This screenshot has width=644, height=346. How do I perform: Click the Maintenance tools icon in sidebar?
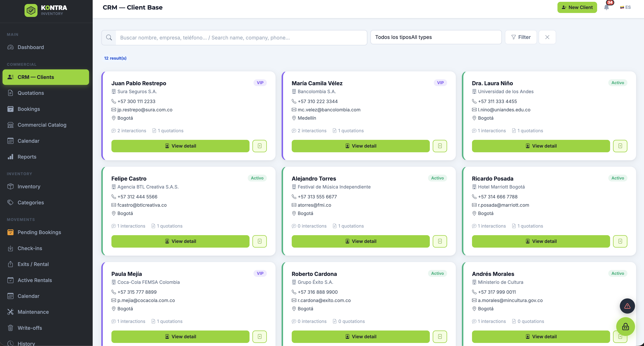[x=10, y=312]
